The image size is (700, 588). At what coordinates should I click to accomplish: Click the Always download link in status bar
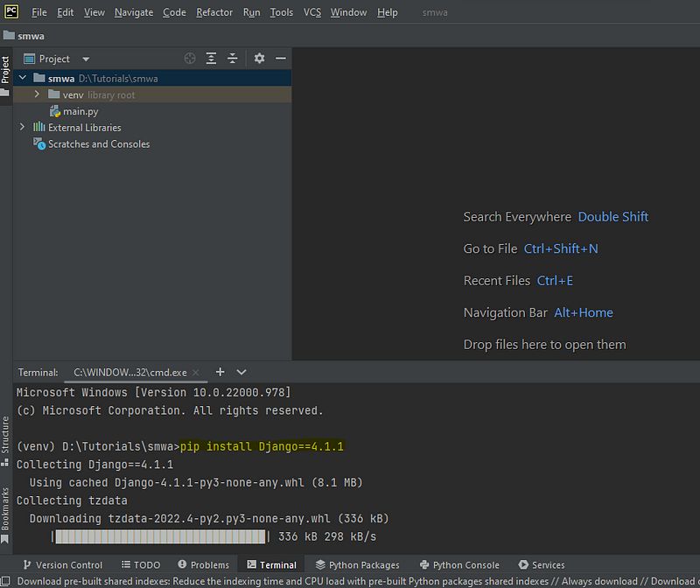(x=599, y=581)
